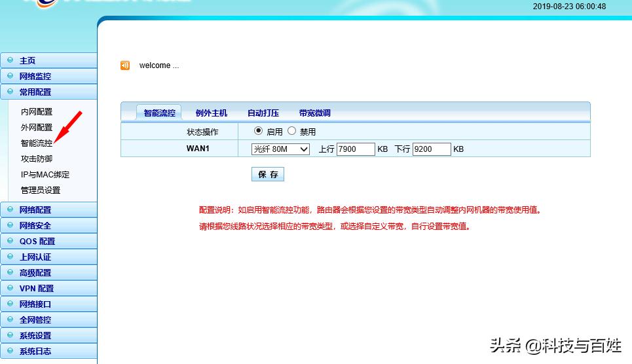632x364 pixels.
Task: Expand the 网络接口 menu section
Action: pyautogui.click(x=48, y=304)
